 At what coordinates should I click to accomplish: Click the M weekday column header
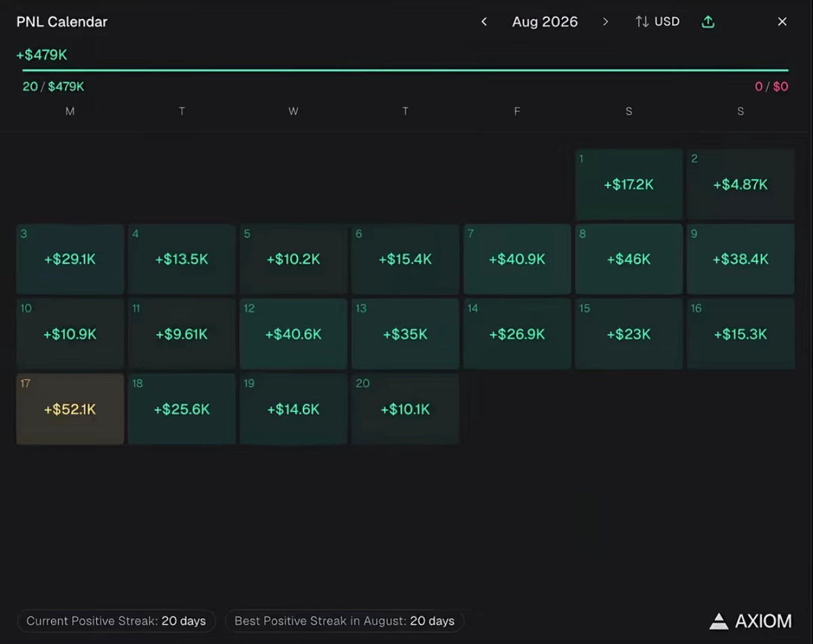coord(70,111)
